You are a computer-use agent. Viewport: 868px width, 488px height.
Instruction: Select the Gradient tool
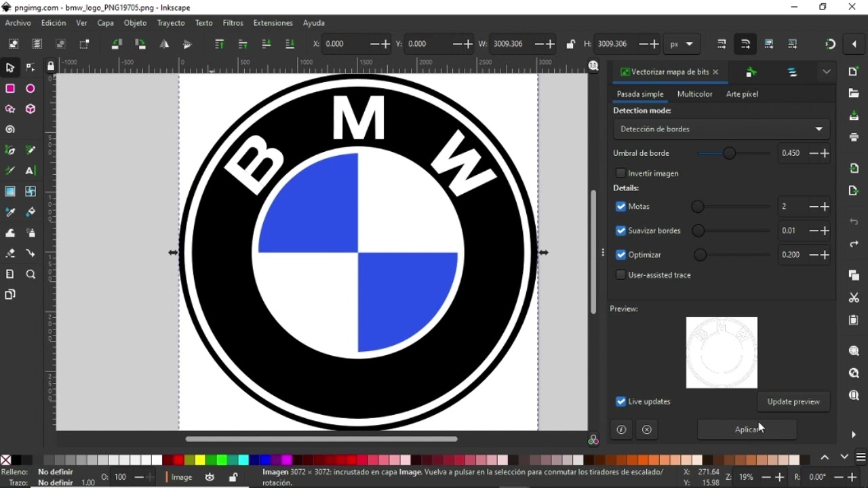click(10, 192)
